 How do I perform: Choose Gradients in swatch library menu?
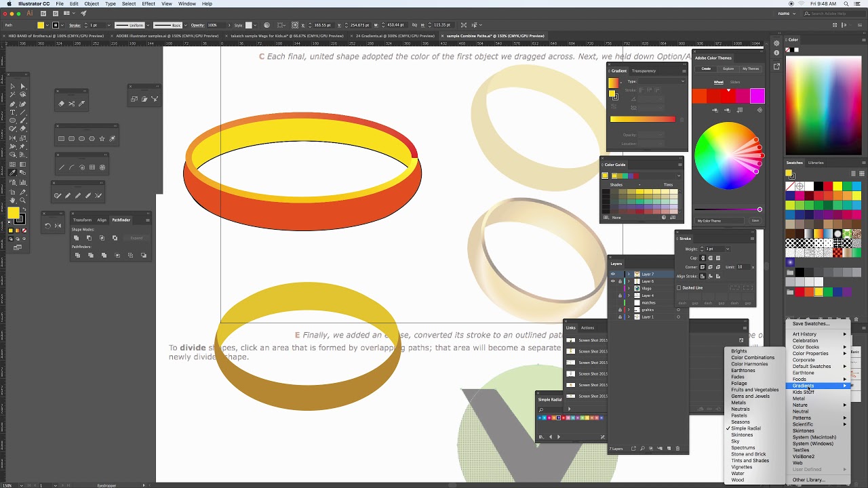tap(804, 386)
